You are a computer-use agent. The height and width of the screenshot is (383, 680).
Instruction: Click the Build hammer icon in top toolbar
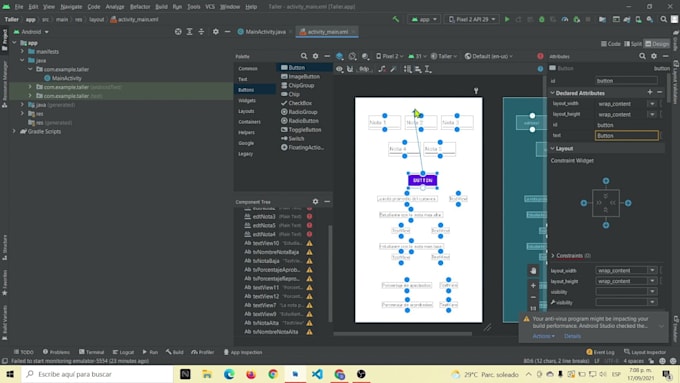point(396,19)
